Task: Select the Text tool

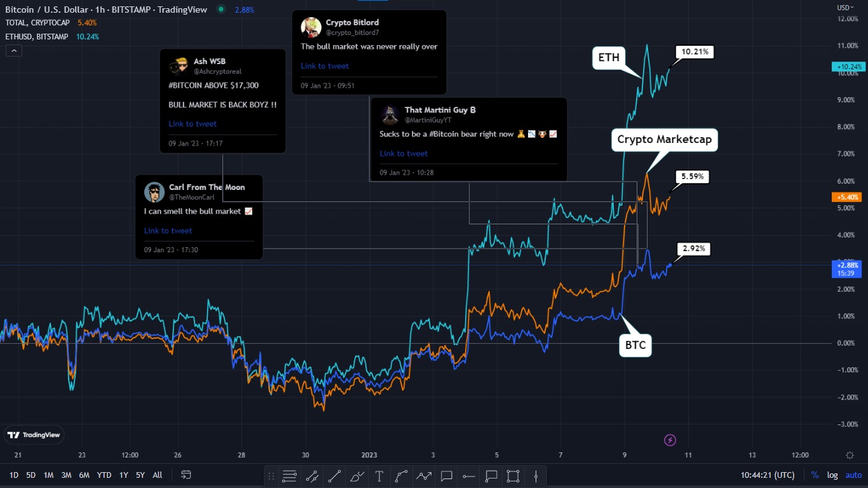Action: [x=379, y=475]
